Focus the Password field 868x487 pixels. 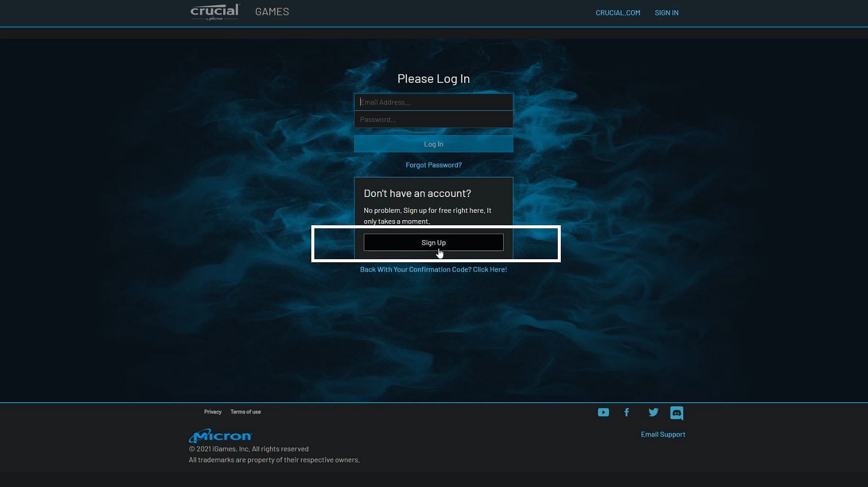434,119
